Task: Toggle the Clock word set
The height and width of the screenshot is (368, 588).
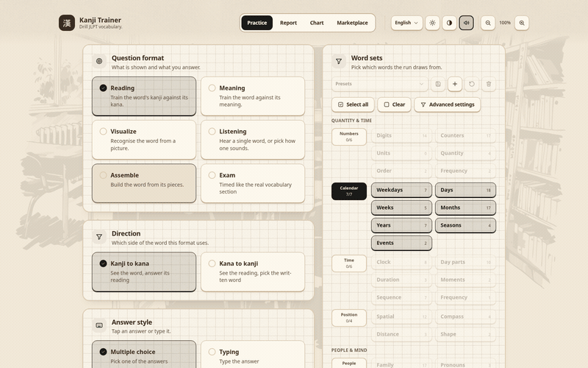Action: pyautogui.click(x=401, y=262)
